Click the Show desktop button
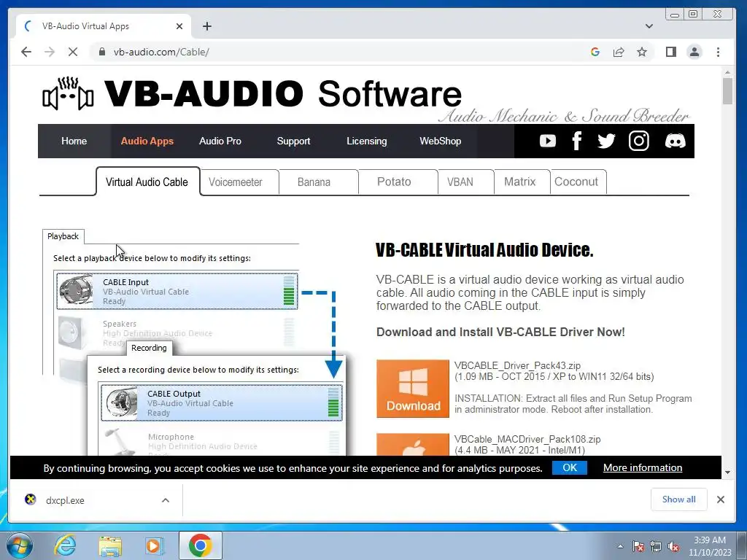The width and height of the screenshot is (747, 560). pyautogui.click(x=742, y=545)
